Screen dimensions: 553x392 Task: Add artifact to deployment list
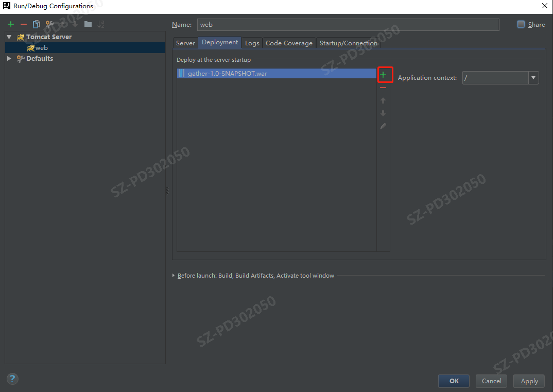click(384, 75)
